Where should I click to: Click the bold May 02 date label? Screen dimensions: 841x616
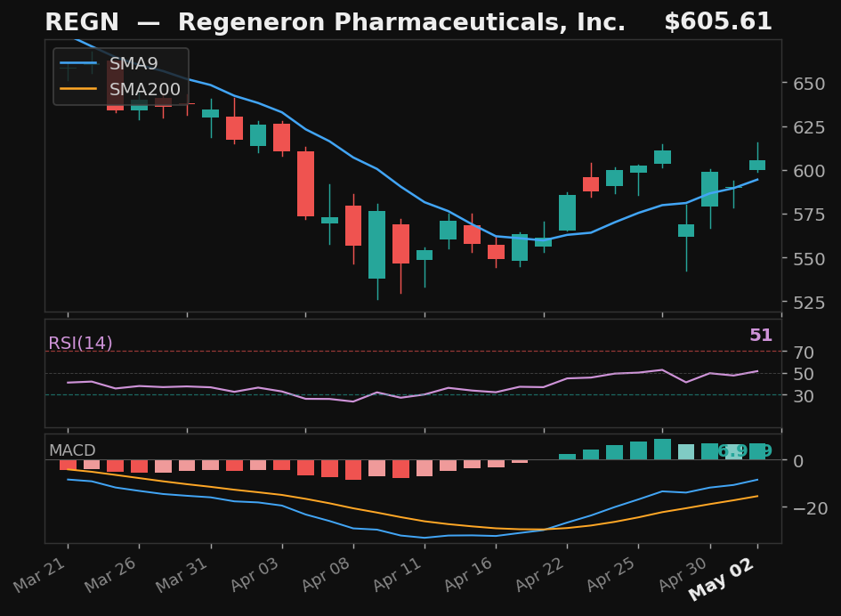722,580
